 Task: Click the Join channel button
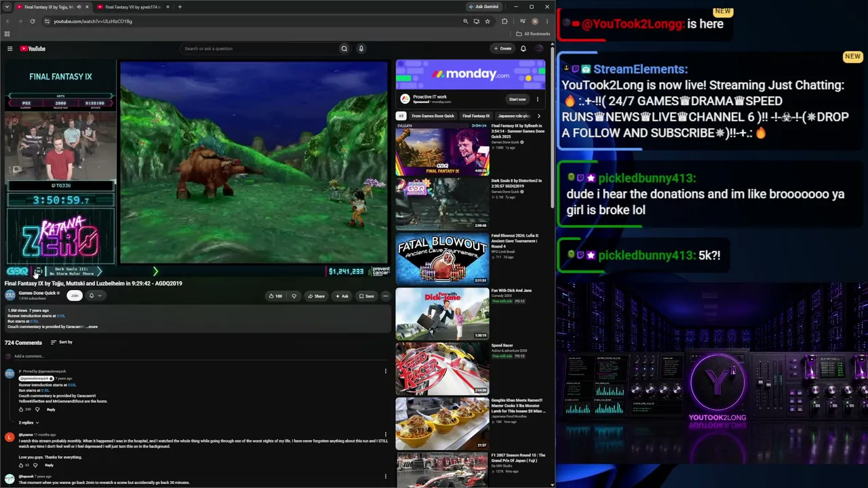pyautogui.click(x=75, y=296)
